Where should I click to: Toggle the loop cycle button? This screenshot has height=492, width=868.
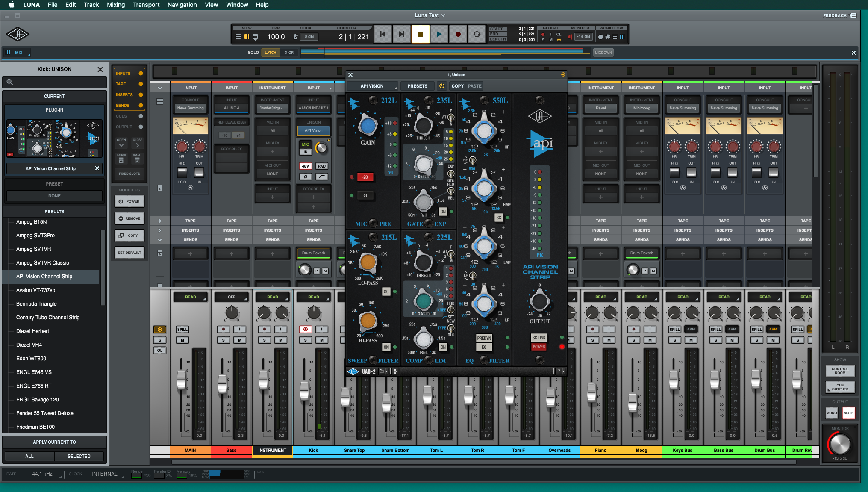pos(477,34)
